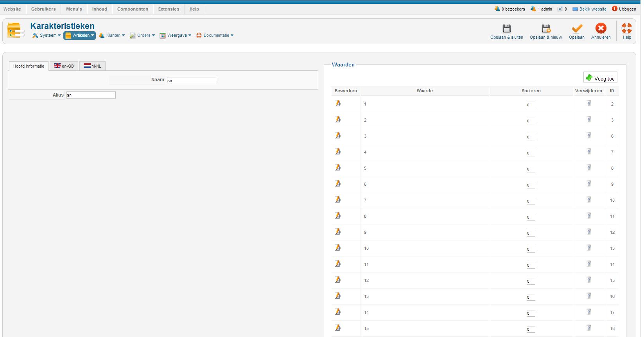
Task: Click the edit pencil icon for value 5
Action: coord(338,167)
